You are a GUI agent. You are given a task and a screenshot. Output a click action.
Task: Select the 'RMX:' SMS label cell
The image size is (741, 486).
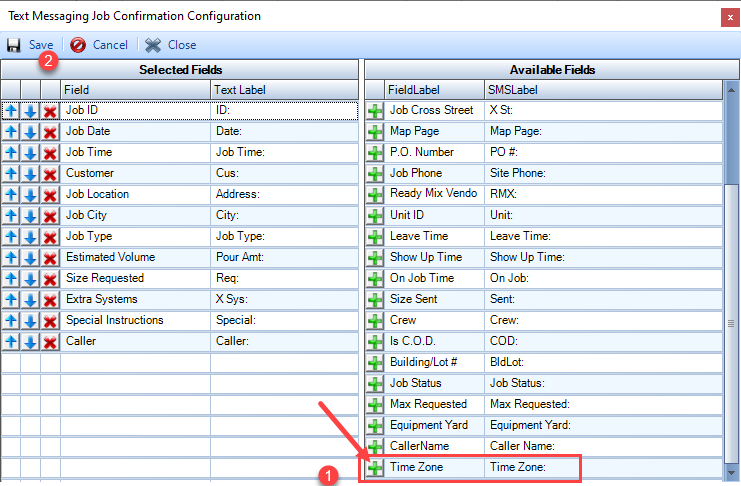603,195
